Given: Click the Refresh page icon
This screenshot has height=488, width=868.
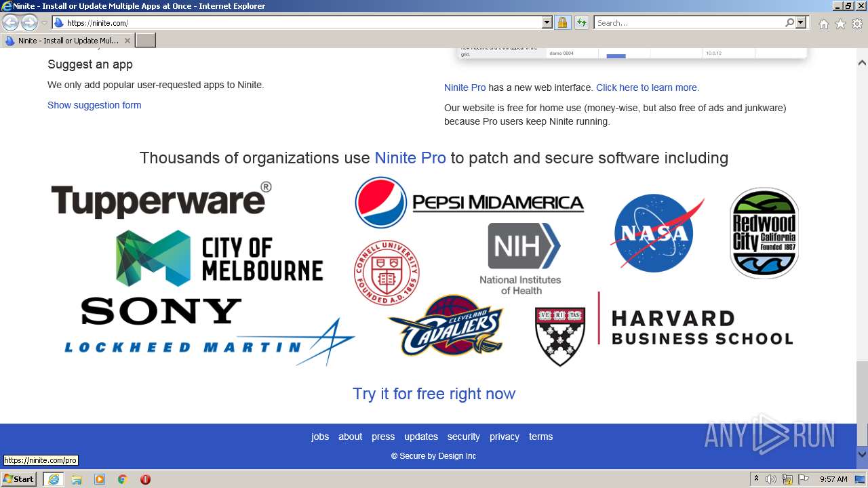Looking at the screenshot, I should pyautogui.click(x=581, y=23).
